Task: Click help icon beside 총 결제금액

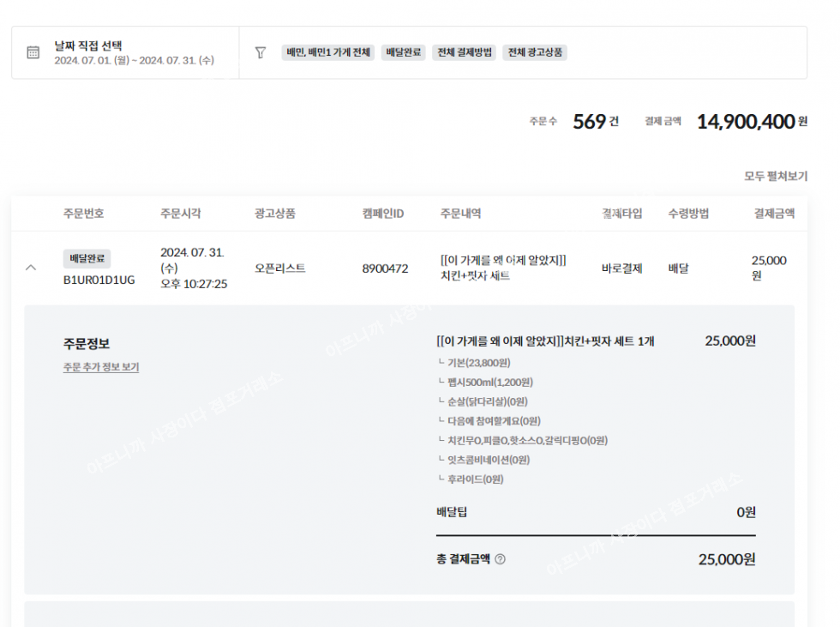Action: click(x=501, y=559)
